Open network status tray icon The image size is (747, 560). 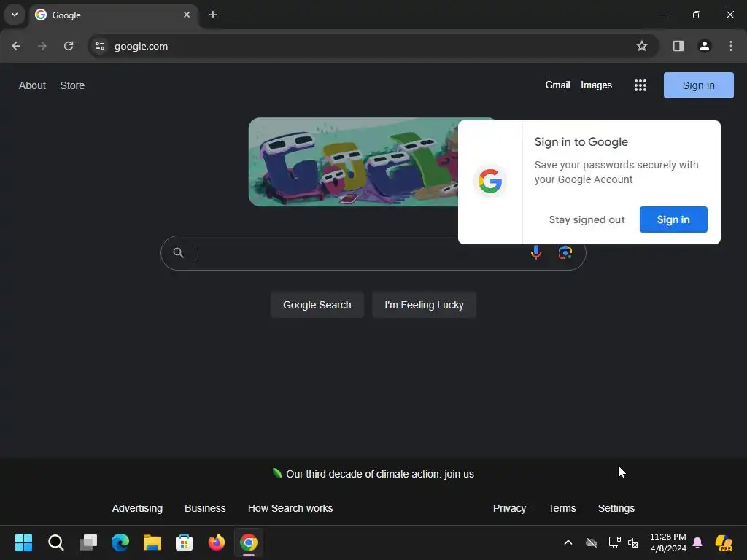pyautogui.click(x=614, y=542)
